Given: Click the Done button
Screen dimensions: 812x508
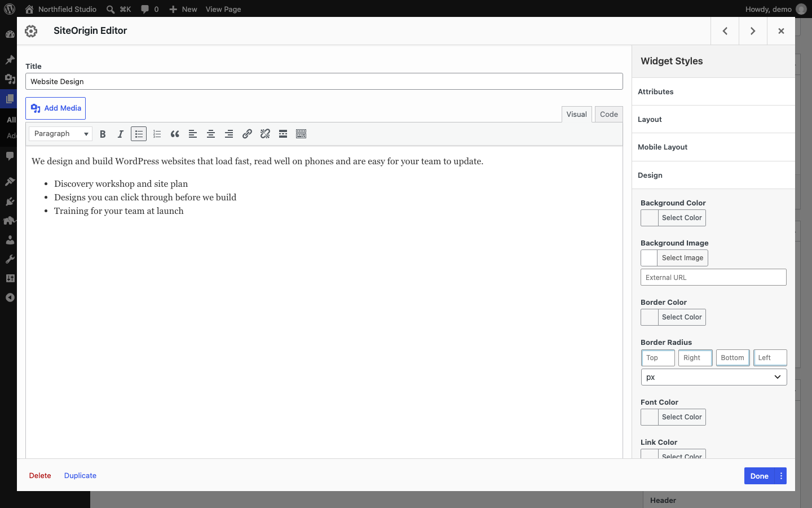Looking at the screenshot, I should (x=760, y=476).
